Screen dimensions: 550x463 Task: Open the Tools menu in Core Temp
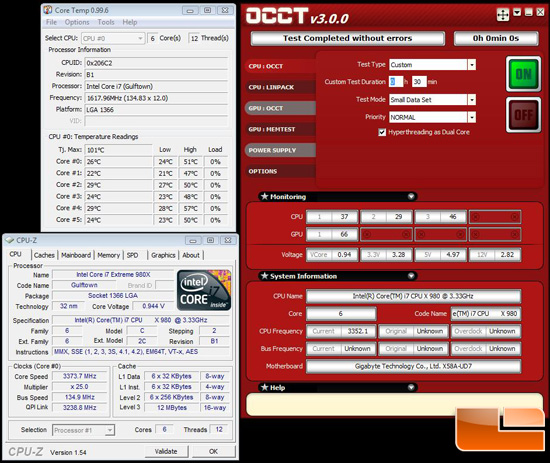point(106,22)
